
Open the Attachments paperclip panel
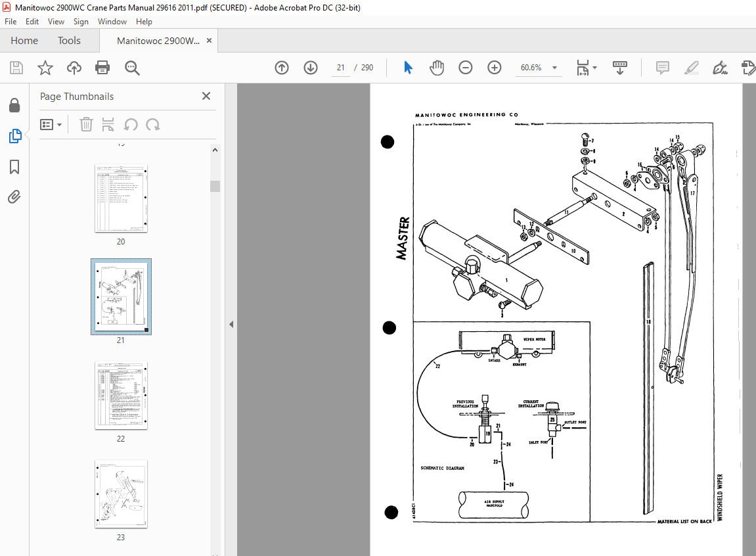(14, 197)
